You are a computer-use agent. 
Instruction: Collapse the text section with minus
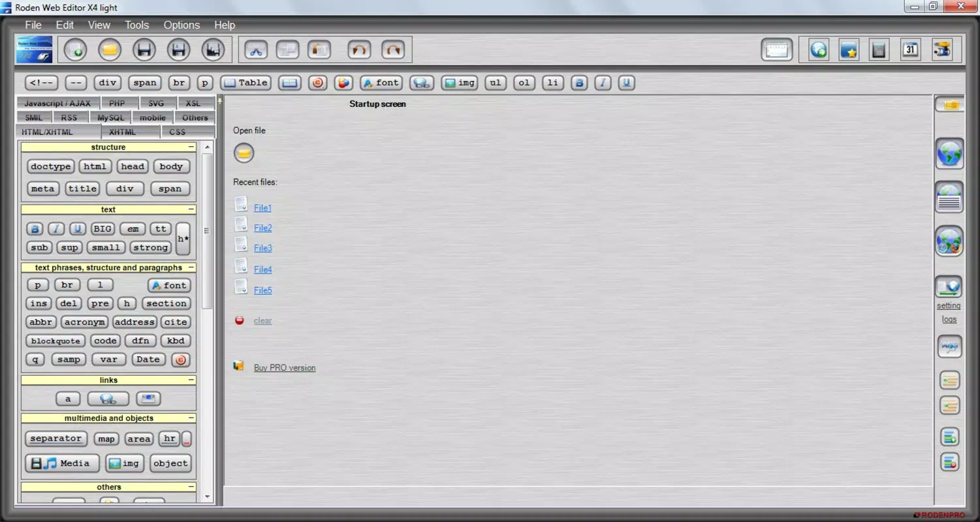tap(191, 209)
